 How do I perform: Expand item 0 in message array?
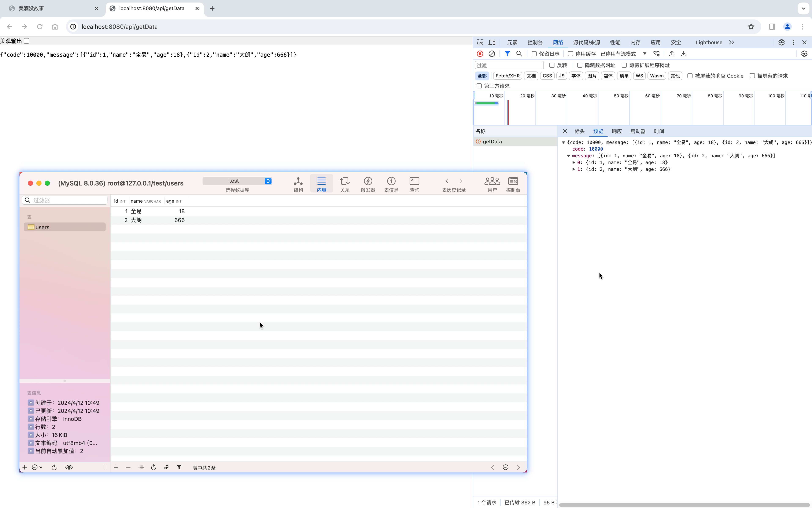[573, 163]
